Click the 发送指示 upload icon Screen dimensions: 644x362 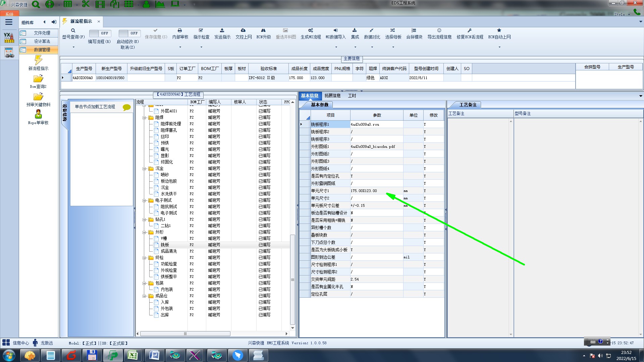coord(222,31)
